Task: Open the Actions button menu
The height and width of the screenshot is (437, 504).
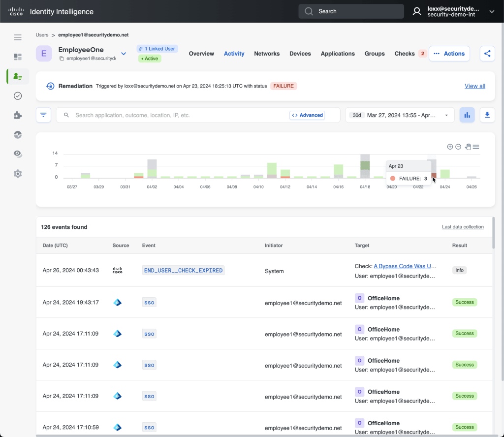Action: tap(449, 54)
